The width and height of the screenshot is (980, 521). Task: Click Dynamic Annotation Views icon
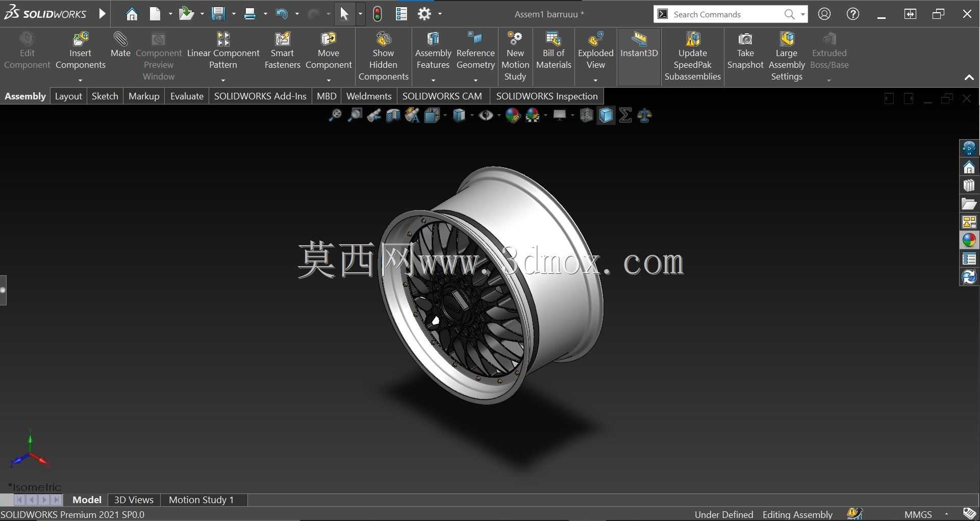point(412,116)
